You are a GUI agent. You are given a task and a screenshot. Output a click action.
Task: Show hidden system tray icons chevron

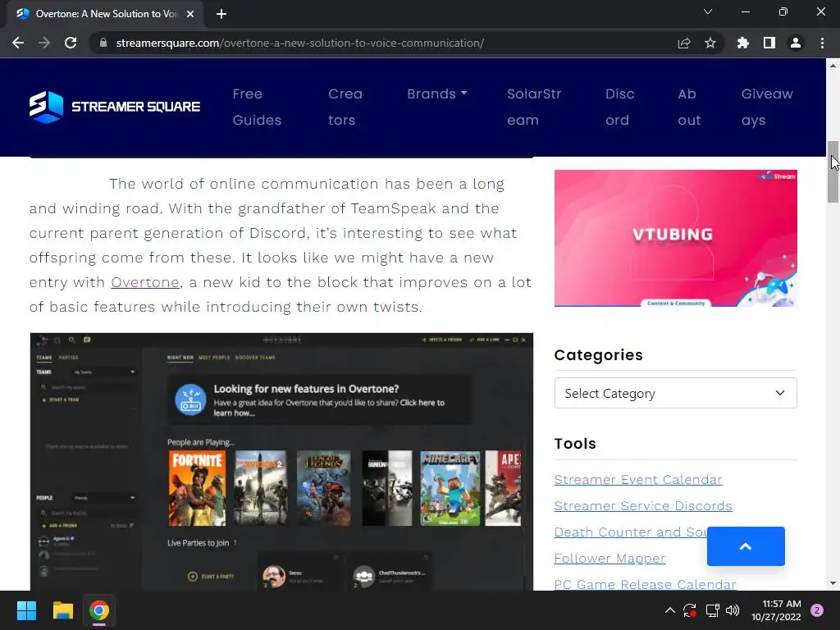coord(669,610)
